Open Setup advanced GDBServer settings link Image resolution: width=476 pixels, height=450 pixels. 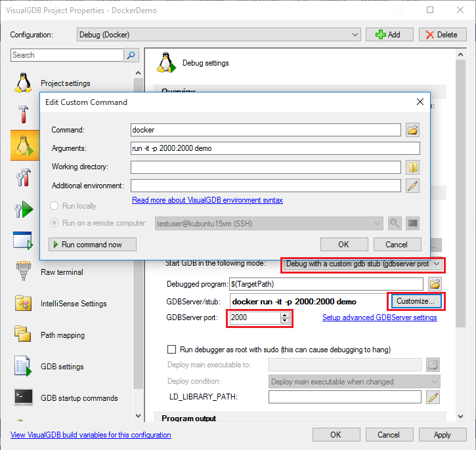coord(379,317)
